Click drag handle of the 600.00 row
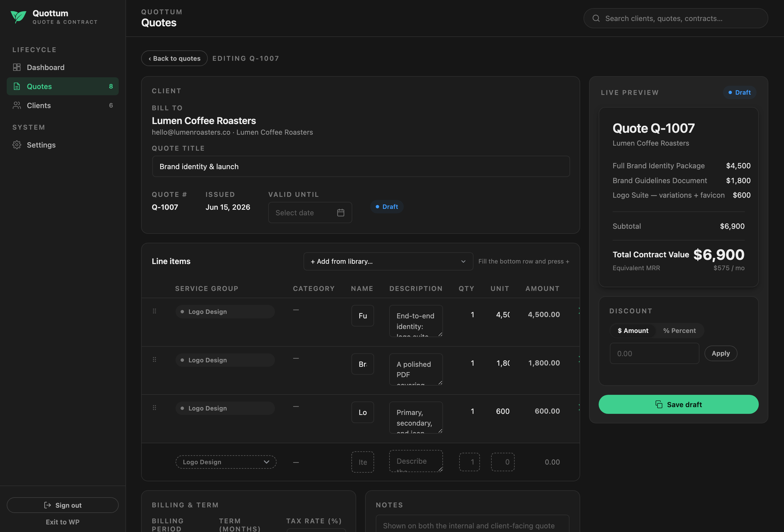The height and width of the screenshot is (532, 784). (155, 408)
